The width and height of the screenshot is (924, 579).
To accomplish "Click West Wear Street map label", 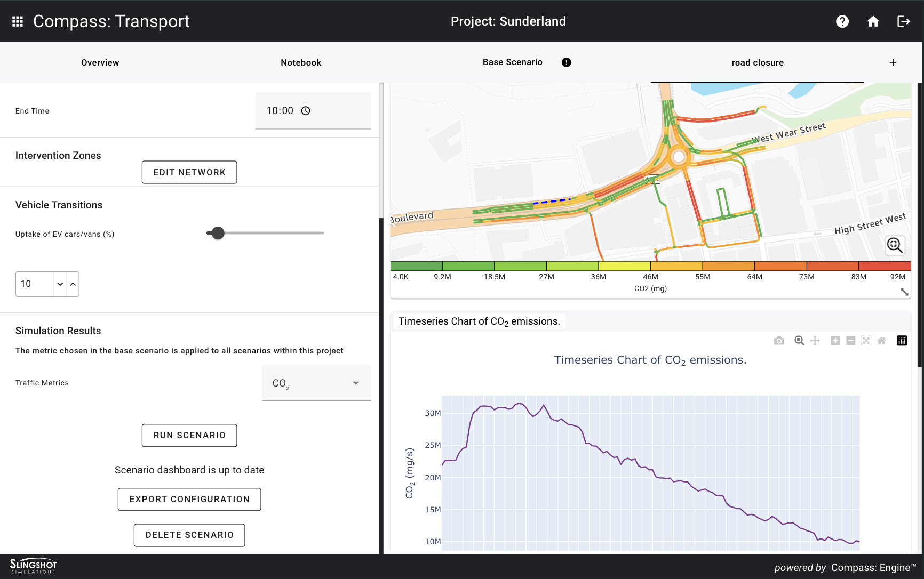I will tap(788, 133).
